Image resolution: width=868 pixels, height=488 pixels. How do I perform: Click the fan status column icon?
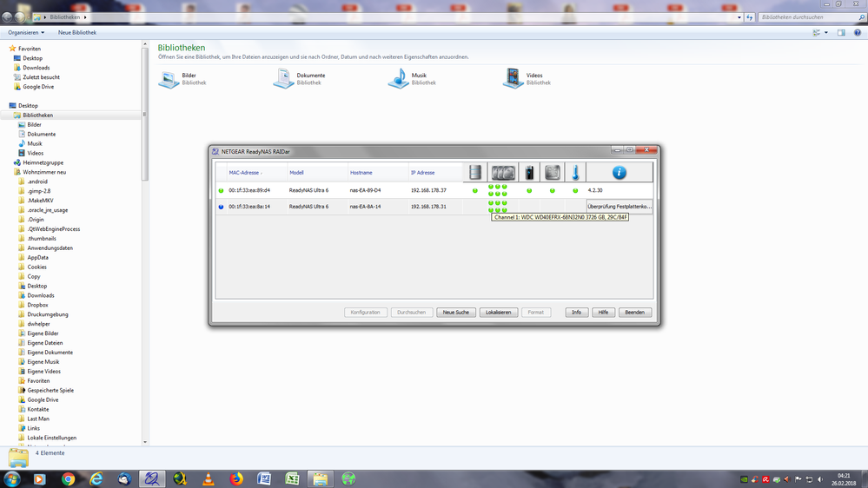(x=553, y=173)
